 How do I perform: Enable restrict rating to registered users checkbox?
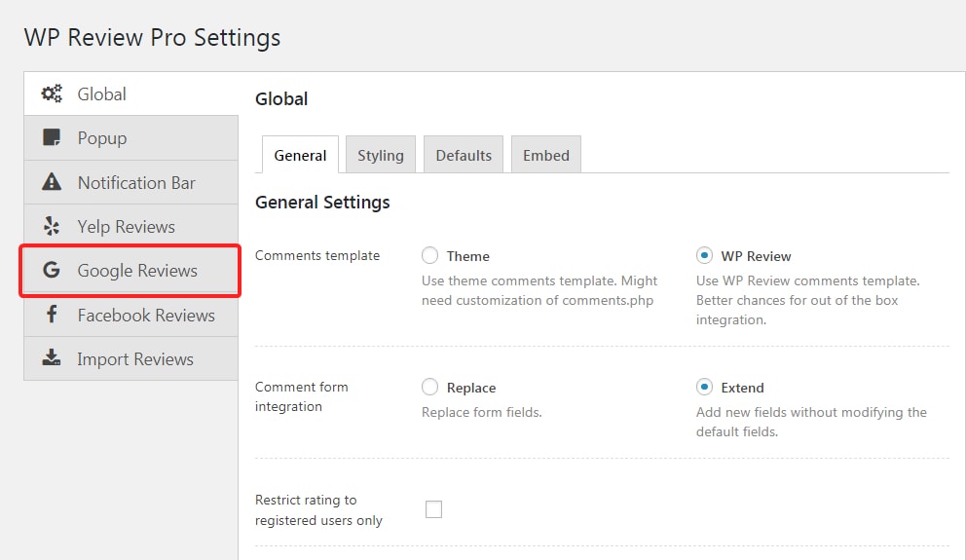coord(433,509)
